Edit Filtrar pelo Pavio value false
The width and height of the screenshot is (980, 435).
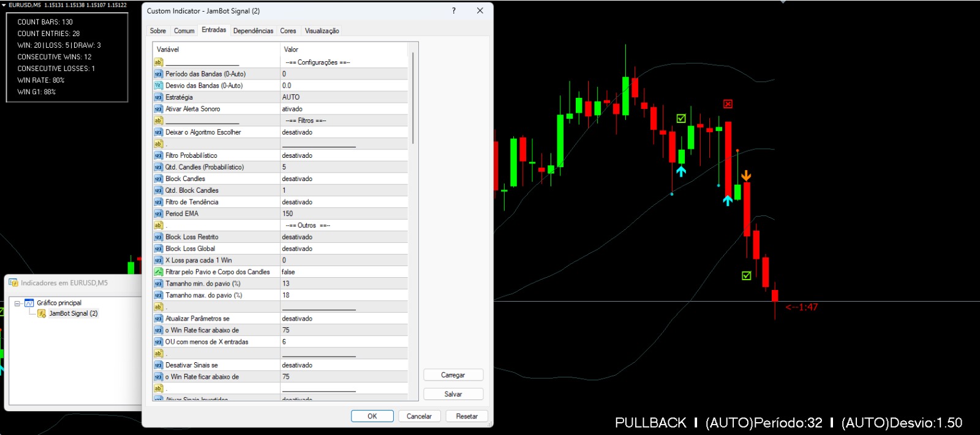coord(344,272)
